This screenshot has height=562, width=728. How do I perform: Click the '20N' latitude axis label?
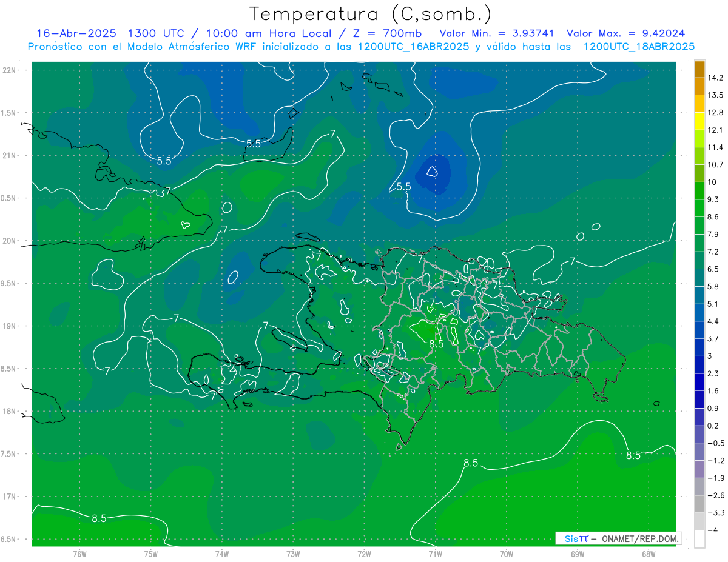coord(9,241)
